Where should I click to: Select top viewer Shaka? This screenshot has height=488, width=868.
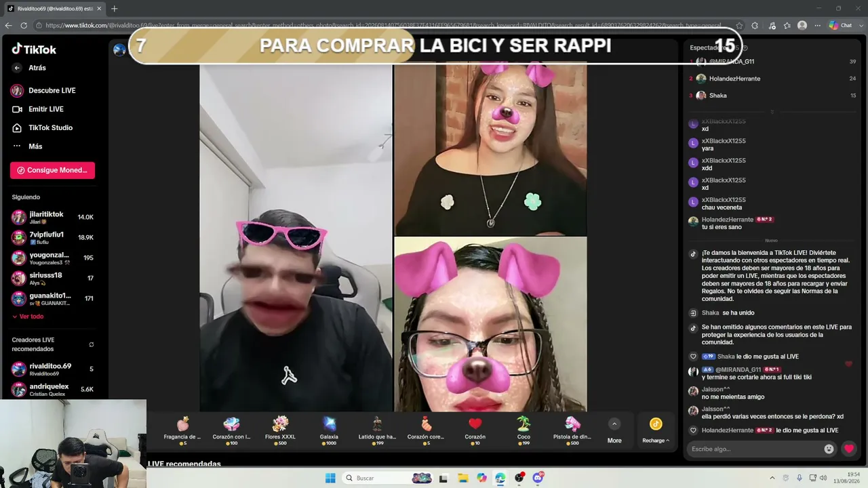click(772, 96)
